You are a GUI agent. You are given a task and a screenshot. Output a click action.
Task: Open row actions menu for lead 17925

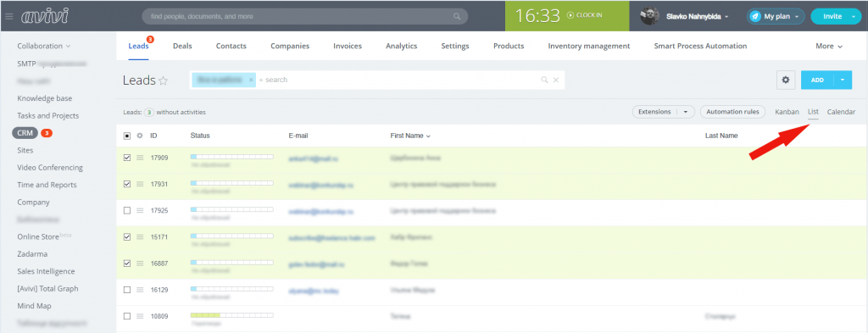[x=140, y=211]
